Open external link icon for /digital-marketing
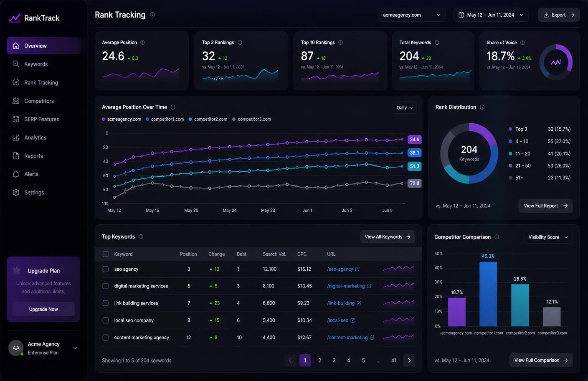Viewport: 588px width, 381px height. pyautogui.click(x=369, y=286)
